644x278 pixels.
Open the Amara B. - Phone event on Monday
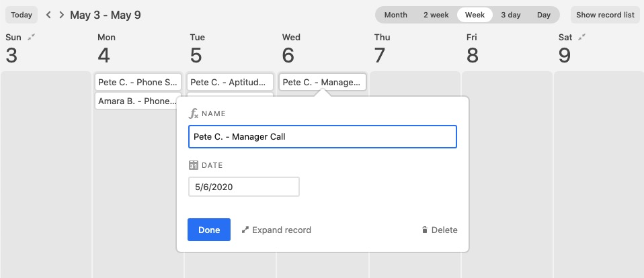tap(138, 101)
